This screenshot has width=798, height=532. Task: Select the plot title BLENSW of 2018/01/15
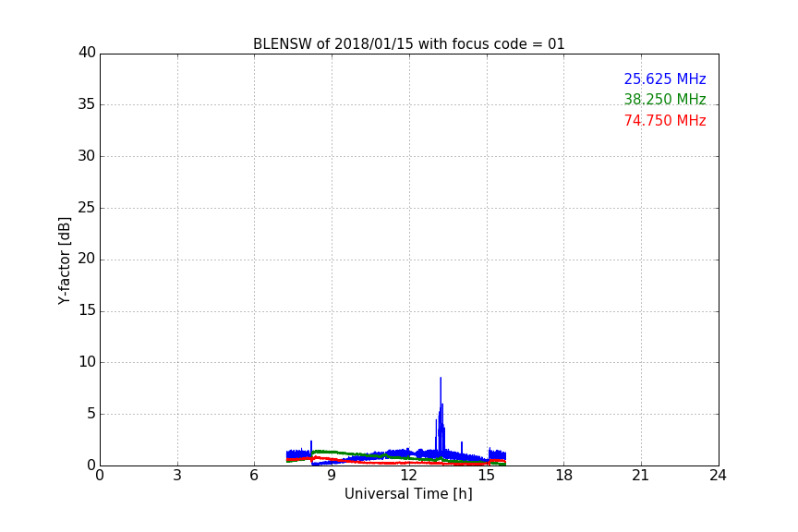408,43
